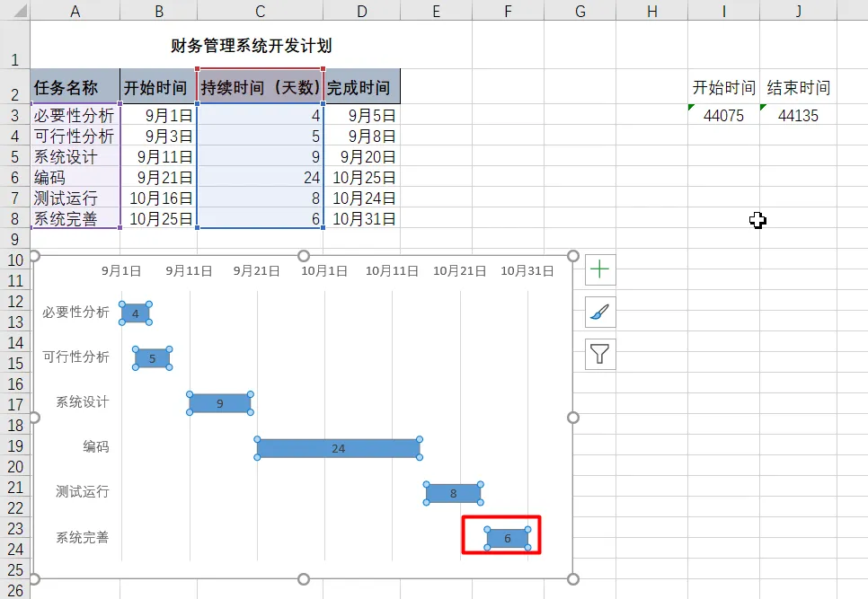Select column A header
Viewport: 868px width, 599px height.
point(75,11)
